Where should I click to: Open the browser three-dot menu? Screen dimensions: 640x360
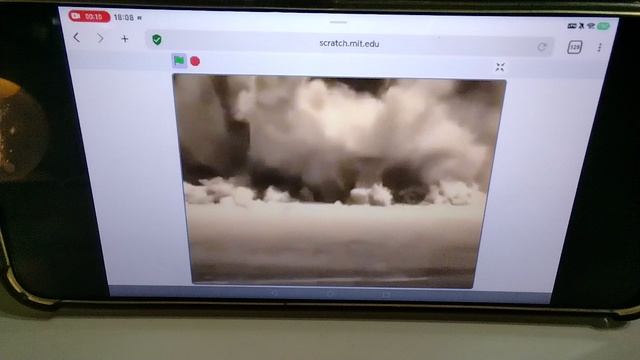pos(600,48)
